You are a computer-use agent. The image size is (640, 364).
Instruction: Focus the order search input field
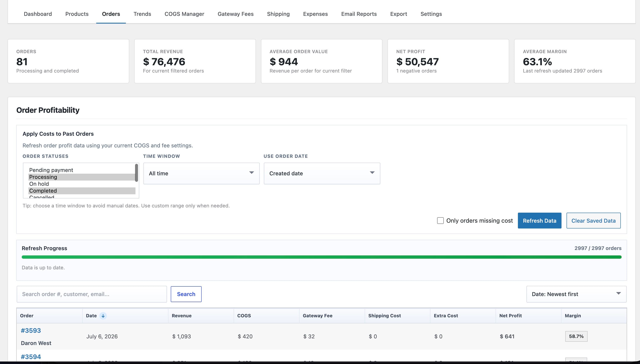(92, 294)
